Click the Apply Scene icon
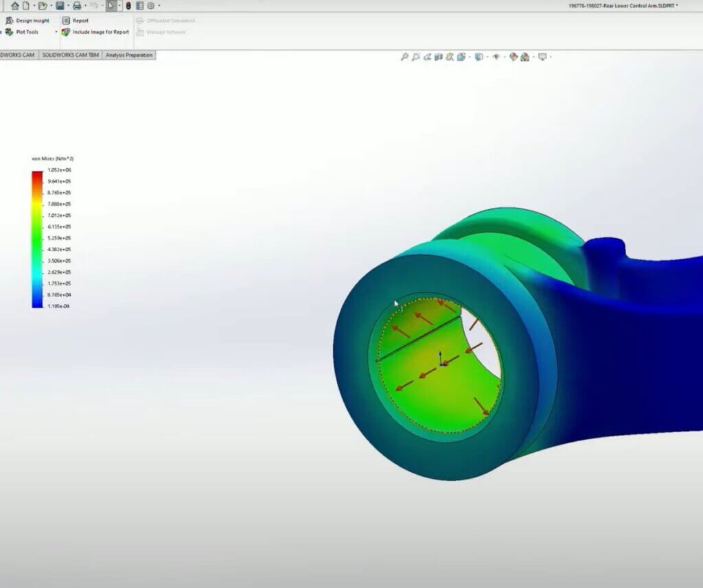The image size is (703, 588). tap(525, 56)
